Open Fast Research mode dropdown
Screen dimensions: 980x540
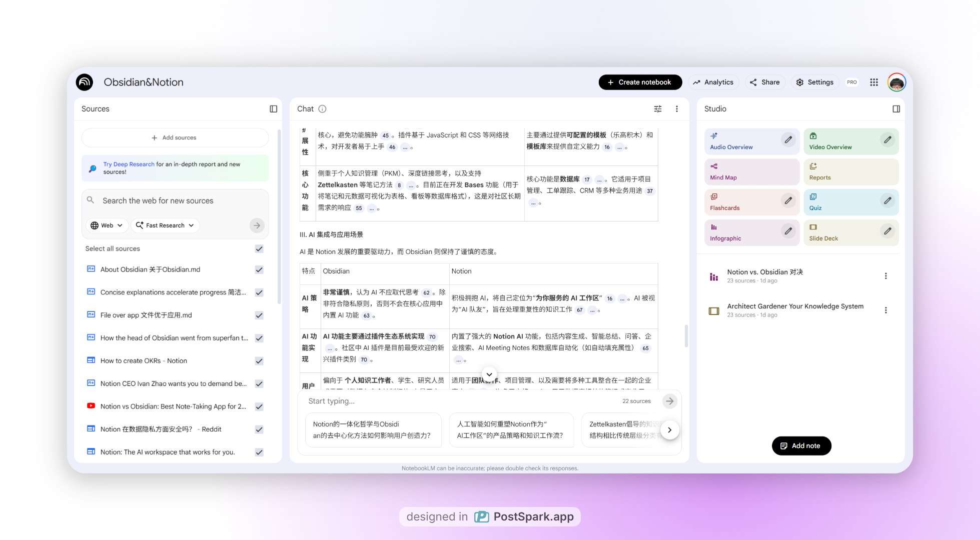(165, 225)
